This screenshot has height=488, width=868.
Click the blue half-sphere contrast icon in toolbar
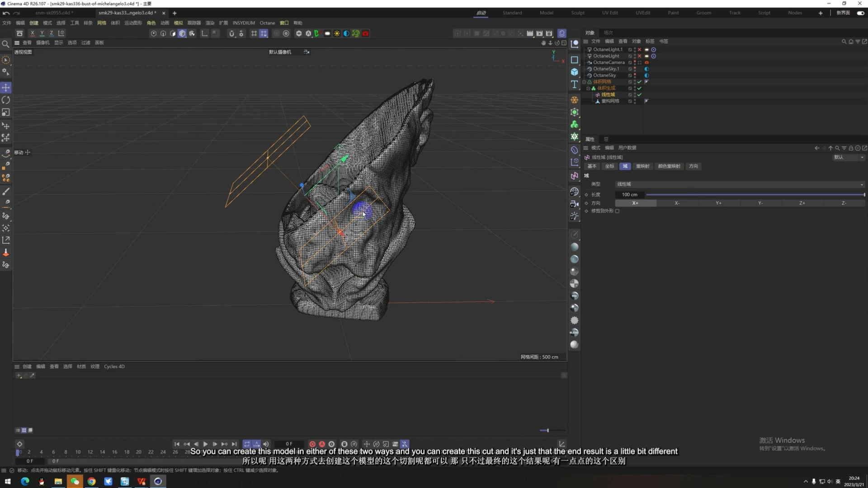(x=346, y=33)
